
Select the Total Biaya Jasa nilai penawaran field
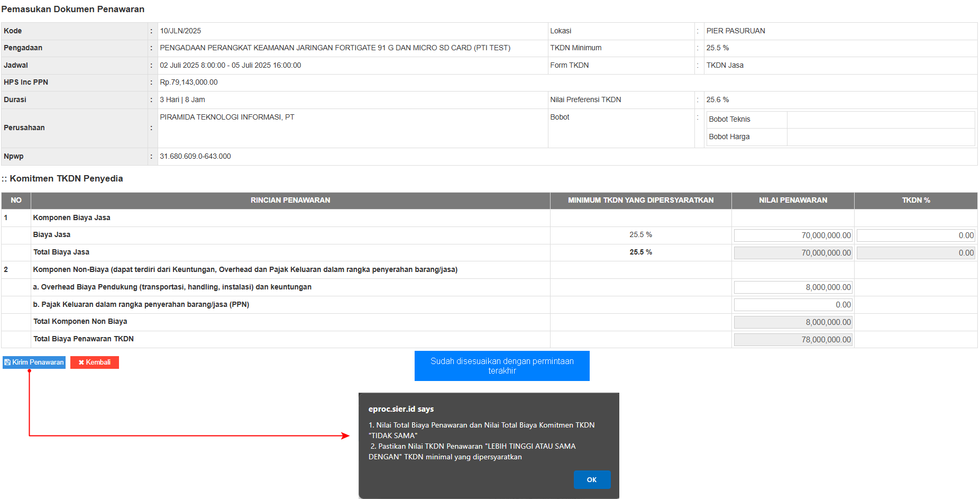[x=792, y=253]
